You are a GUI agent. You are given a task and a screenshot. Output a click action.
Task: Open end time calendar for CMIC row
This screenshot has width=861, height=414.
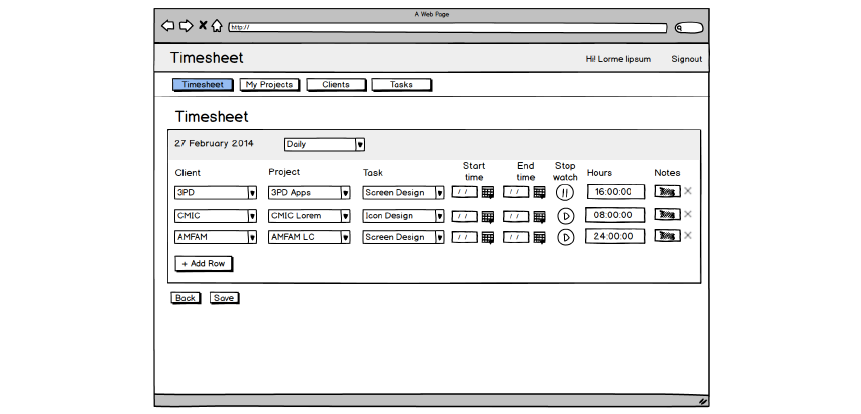(539, 215)
